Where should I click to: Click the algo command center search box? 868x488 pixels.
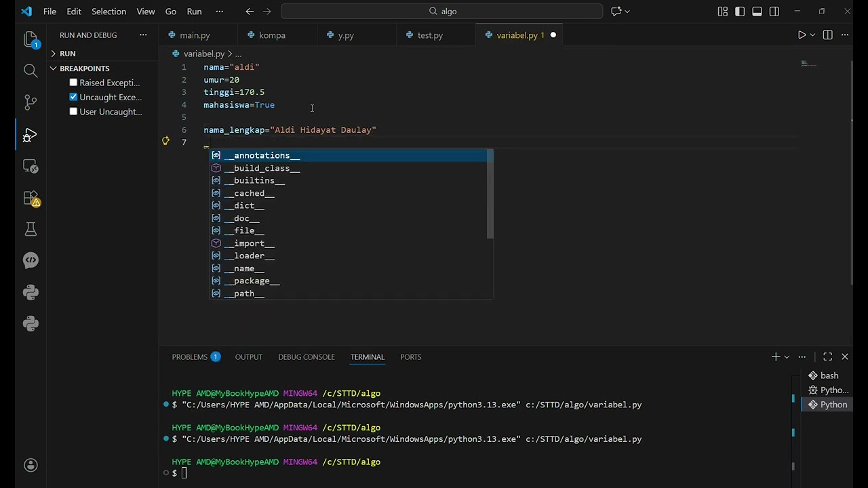[x=441, y=12]
